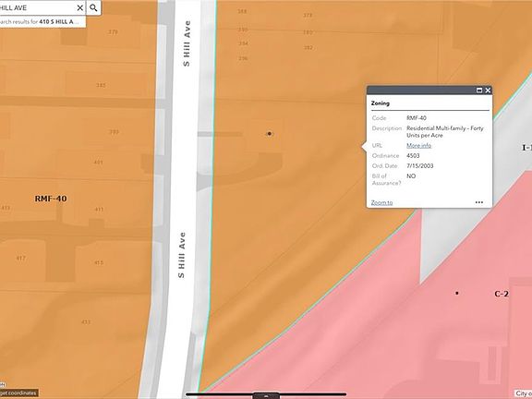Click ordinance date 7/15/2003
The height and width of the screenshot is (399, 532).
click(420, 166)
